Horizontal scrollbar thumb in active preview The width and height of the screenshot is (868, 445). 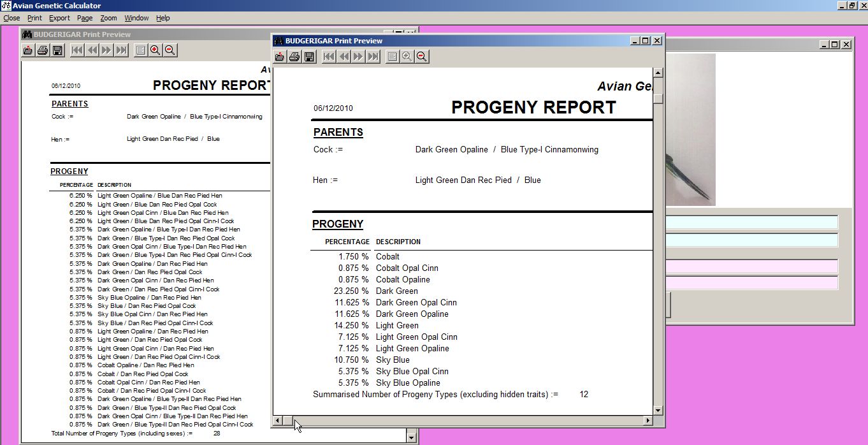point(288,421)
